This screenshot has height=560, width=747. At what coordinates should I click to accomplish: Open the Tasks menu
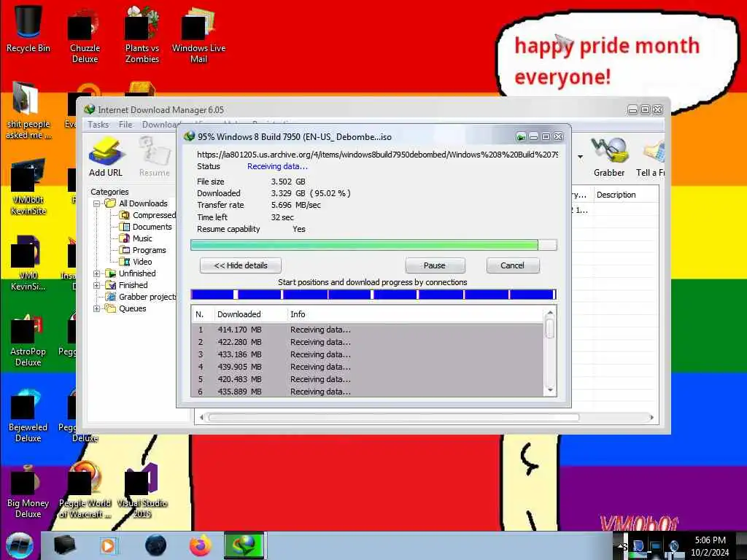click(x=98, y=125)
